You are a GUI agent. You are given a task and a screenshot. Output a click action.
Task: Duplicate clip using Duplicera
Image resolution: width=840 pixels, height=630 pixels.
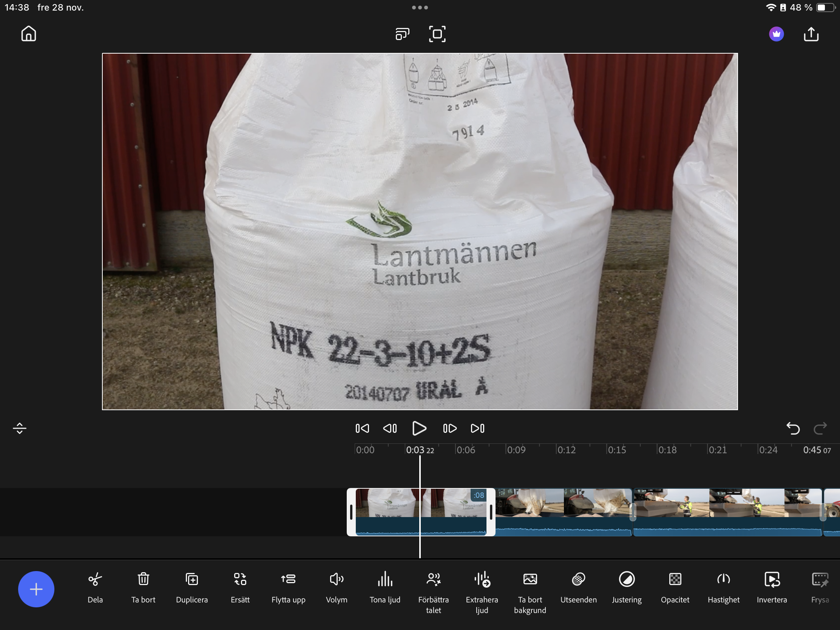pyautogui.click(x=192, y=580)
